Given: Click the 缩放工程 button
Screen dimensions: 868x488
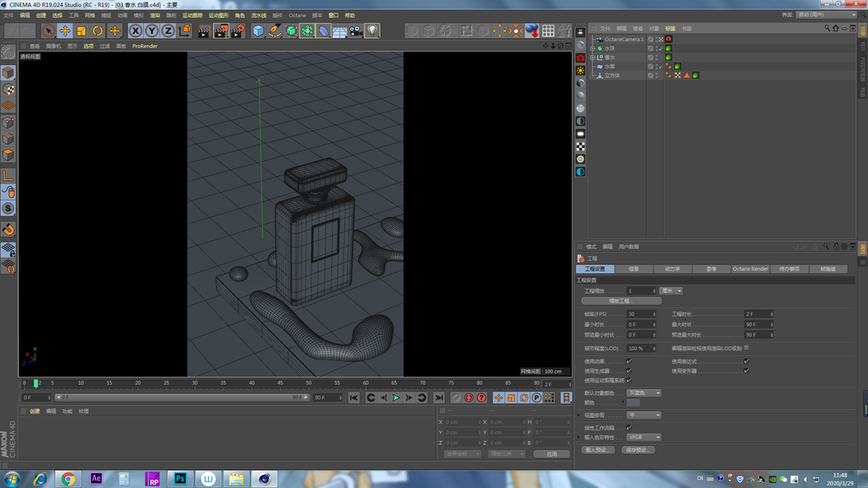Looking at the screenshot, I should 621,301.
